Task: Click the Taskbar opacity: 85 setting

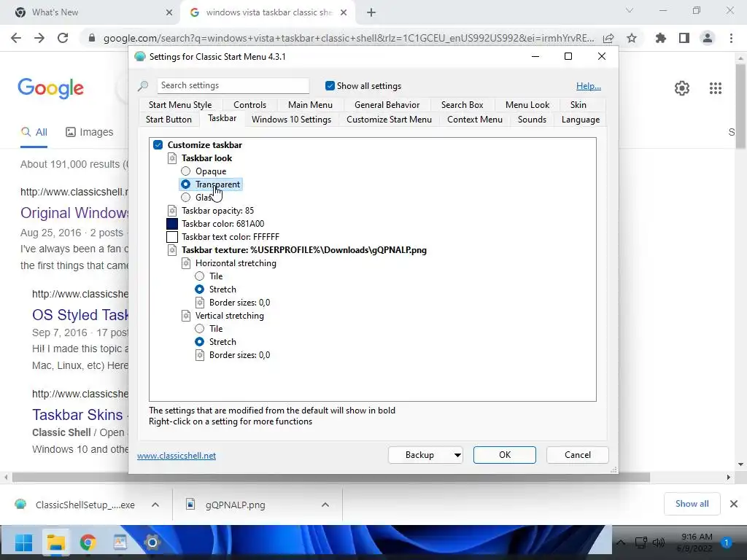Action: tap(217, 211)
